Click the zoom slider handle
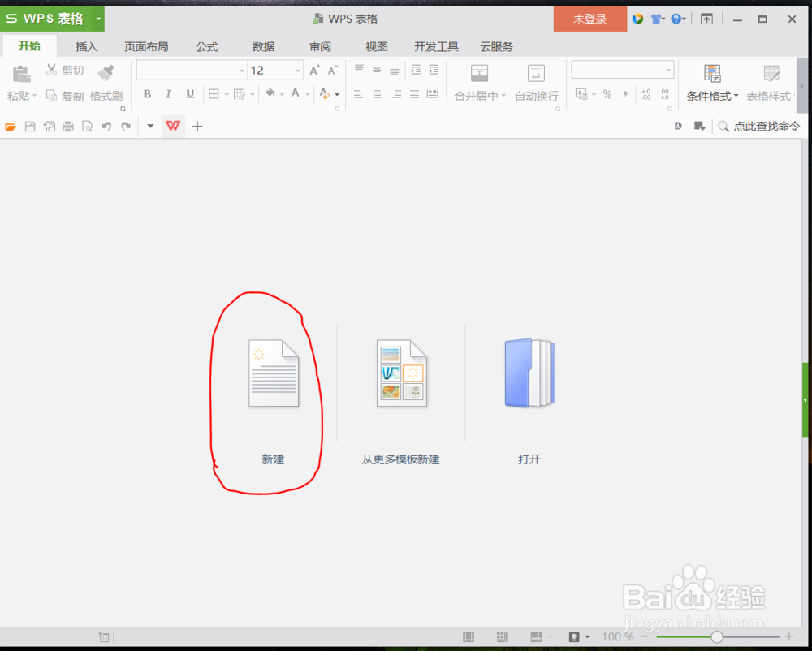Viewport: 812px width, 651px height. coord(717,637)
